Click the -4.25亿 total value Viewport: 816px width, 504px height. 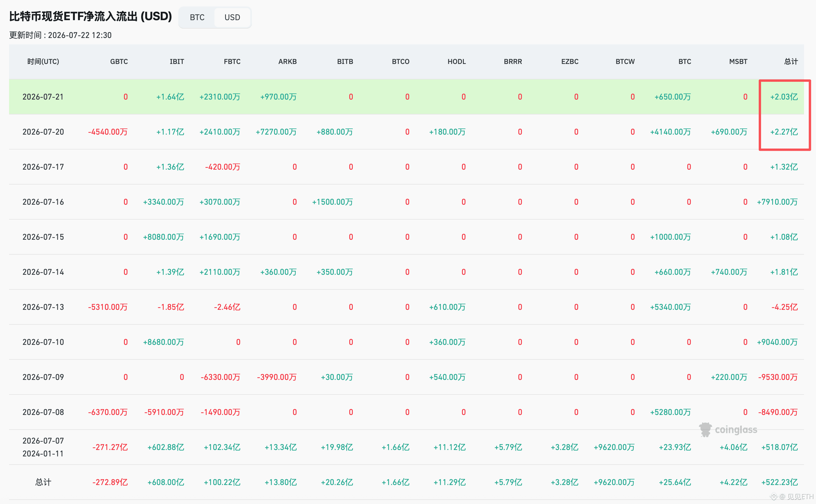tap(784, 307)
